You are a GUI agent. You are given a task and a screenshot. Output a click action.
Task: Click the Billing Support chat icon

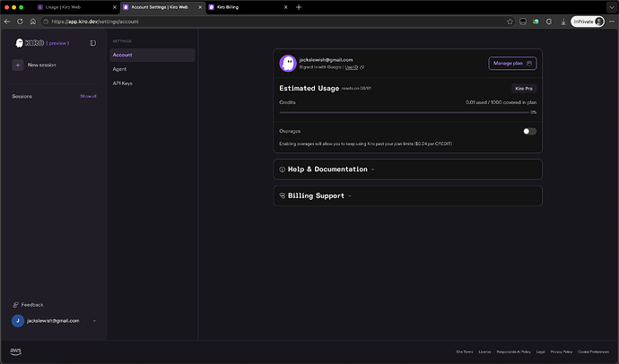click(x=283, y=196)
